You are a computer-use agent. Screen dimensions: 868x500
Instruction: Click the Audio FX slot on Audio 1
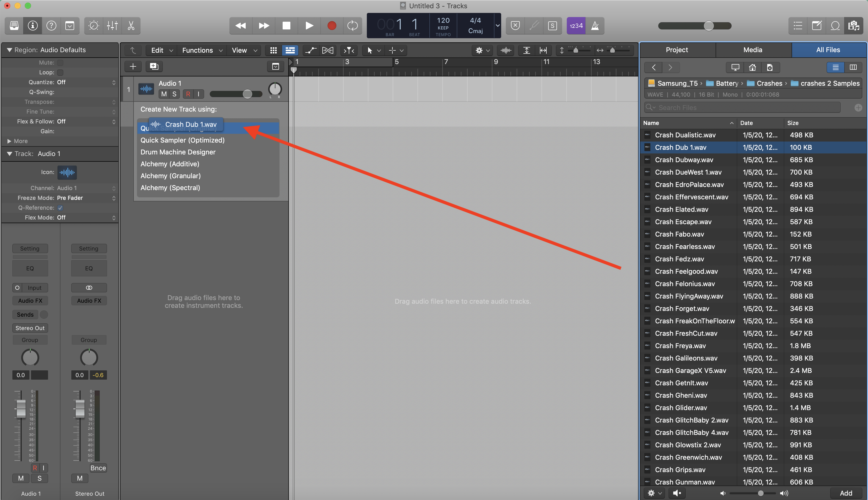[30, 300]
